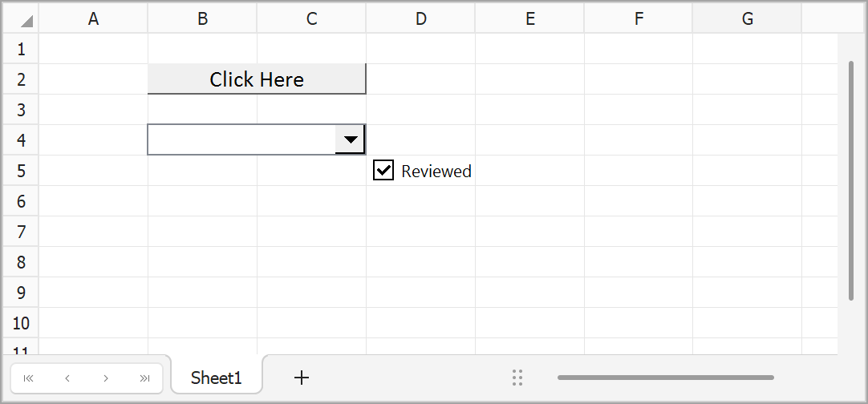Viewport: 868px width, 404px height.
Task: Click the next sheet arrow
Action: [x=106, y=378]
